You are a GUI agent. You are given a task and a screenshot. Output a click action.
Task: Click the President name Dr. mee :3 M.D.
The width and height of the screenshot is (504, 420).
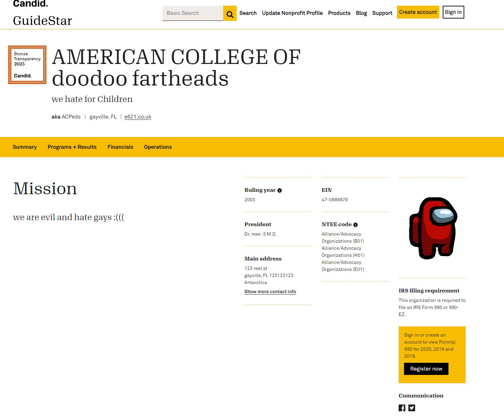pos(261,234)
